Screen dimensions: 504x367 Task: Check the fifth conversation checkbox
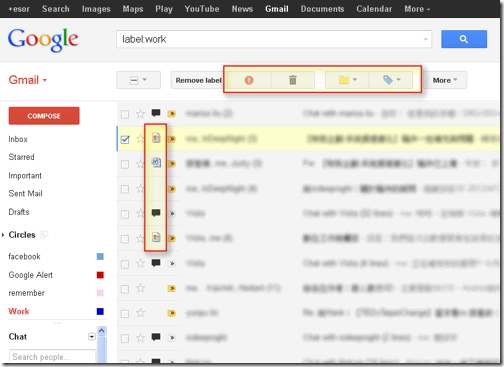(125, 214)
